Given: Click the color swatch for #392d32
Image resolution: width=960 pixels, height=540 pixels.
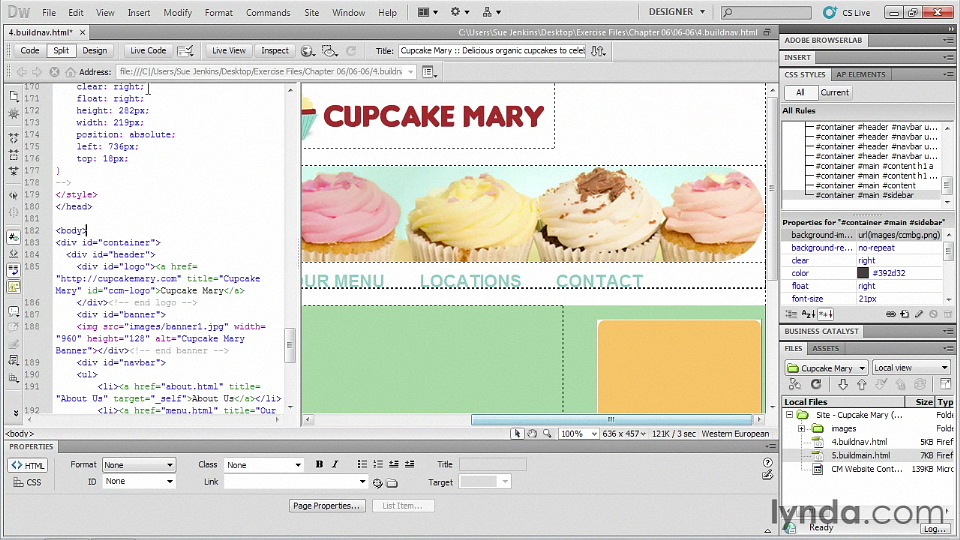Looking at the screenshot, I should (x=863, y=273).
